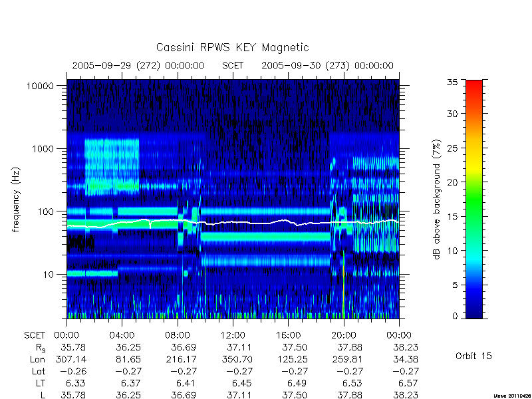Click longitude value 216.17
The height and width of the screenshot is (399, 532).
pyautogui.click(x=180, y=359)
